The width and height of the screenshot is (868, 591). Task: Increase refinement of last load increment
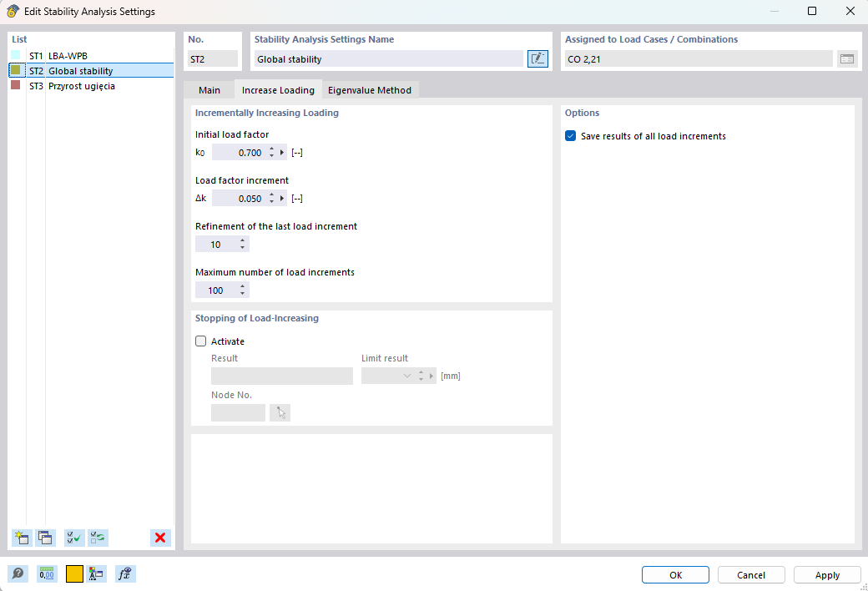[x=243, y=241]
